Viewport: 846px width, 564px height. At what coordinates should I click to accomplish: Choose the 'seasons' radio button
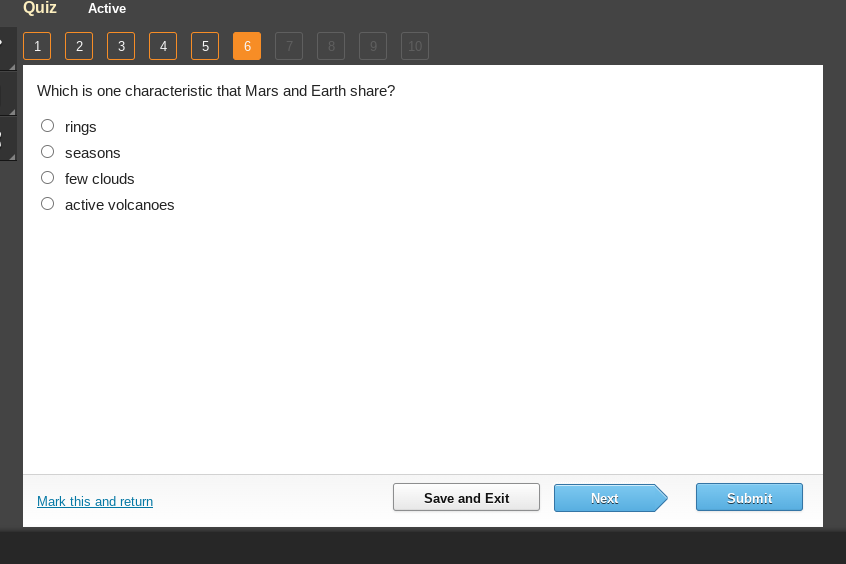47,152
